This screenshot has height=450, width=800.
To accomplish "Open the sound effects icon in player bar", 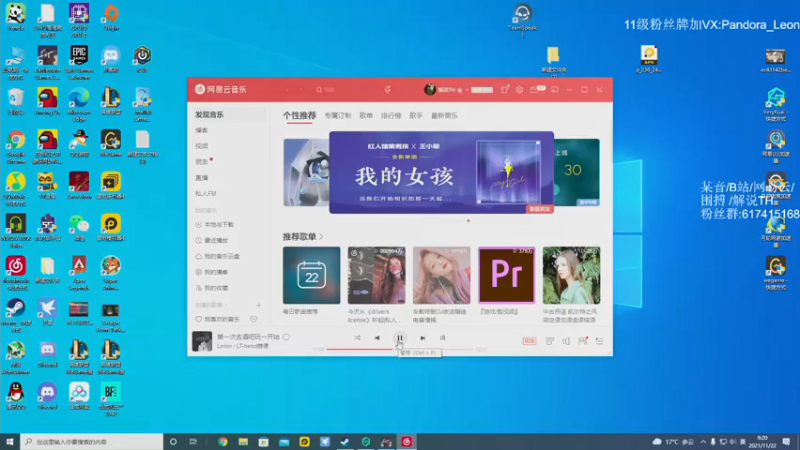I will (549, 341).
